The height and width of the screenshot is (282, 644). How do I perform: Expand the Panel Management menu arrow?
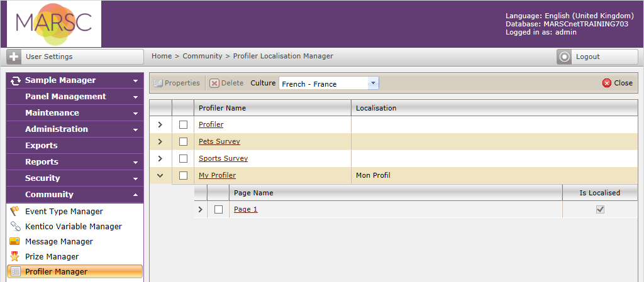point(136,97)
